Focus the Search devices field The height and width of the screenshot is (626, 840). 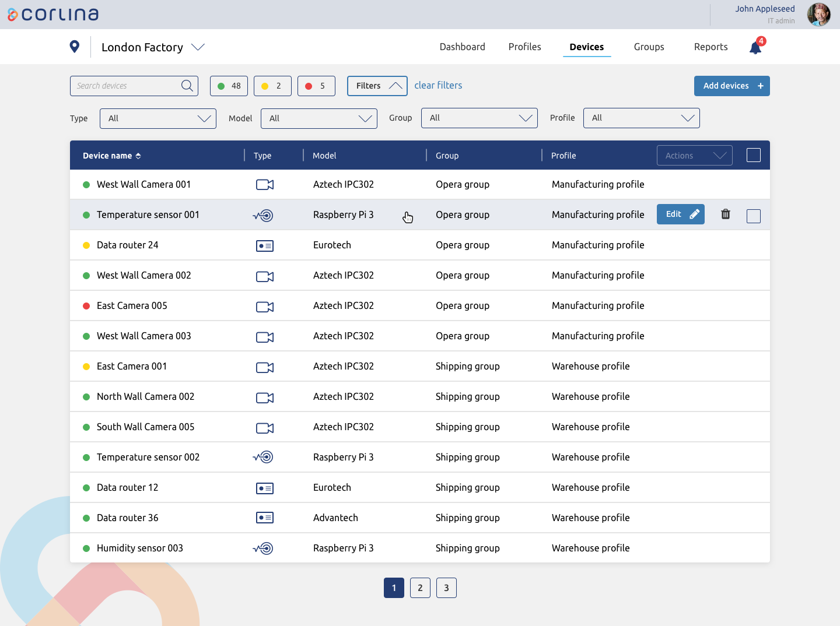[x=134, y=86]
